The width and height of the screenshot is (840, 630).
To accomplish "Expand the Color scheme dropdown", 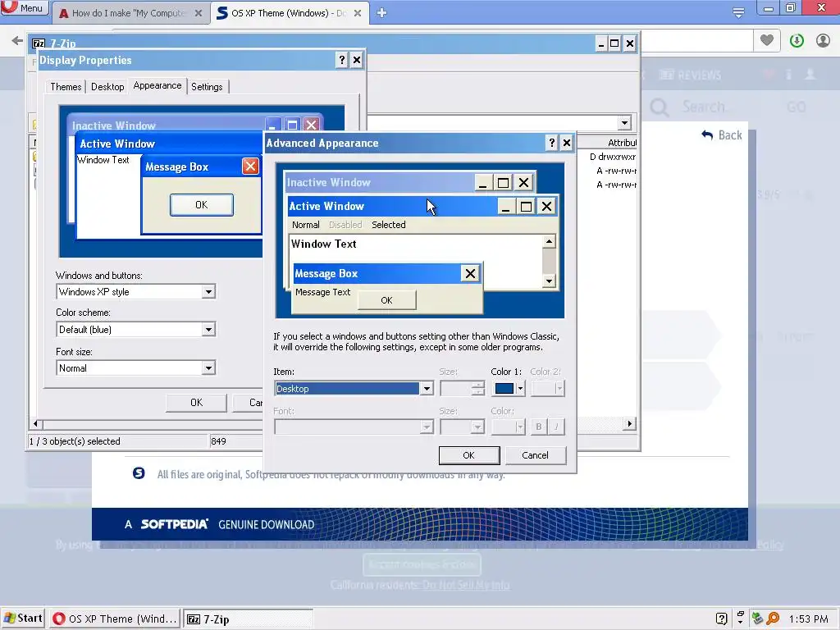I will click(208, 330).
